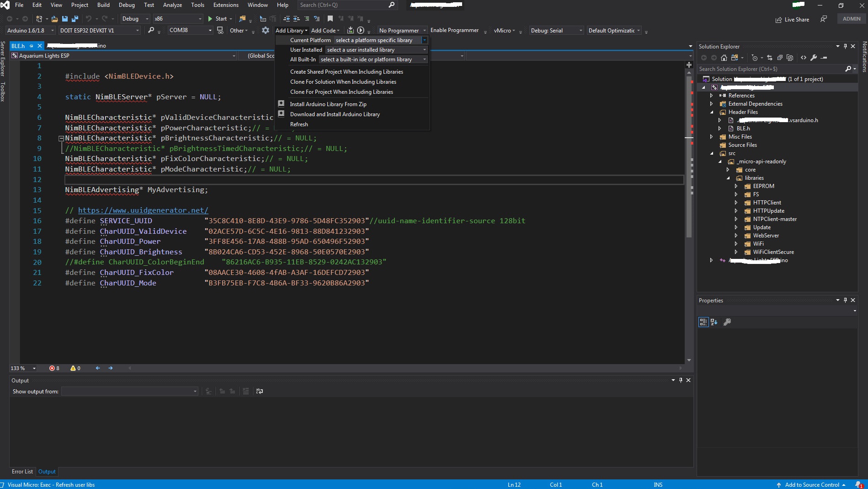Click View Code icon in Solution Explorer
This screenshot has width=868, height=489.
pyautogui.click(x=804, y=58)
